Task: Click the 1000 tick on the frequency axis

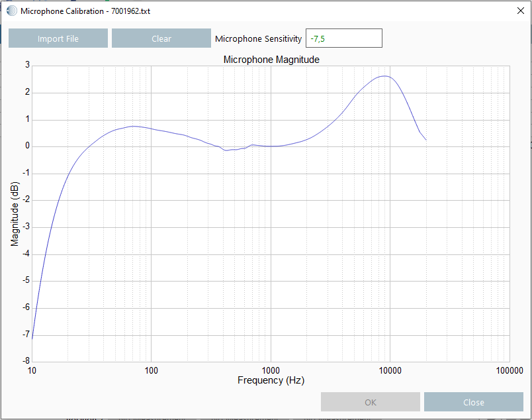Action: [271, 370]
